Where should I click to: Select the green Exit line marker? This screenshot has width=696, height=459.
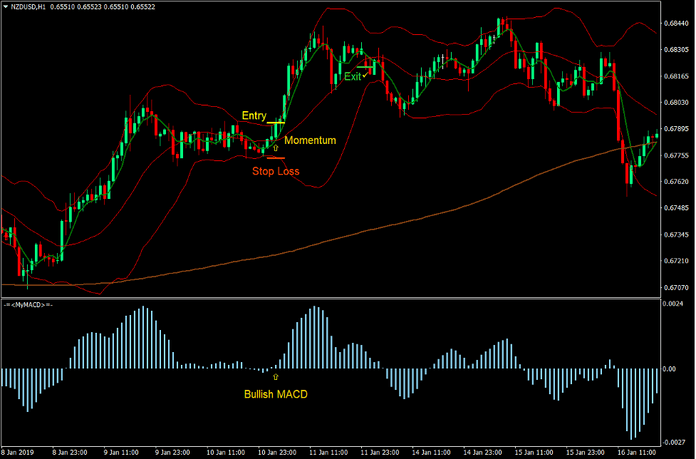coord(365,67)
